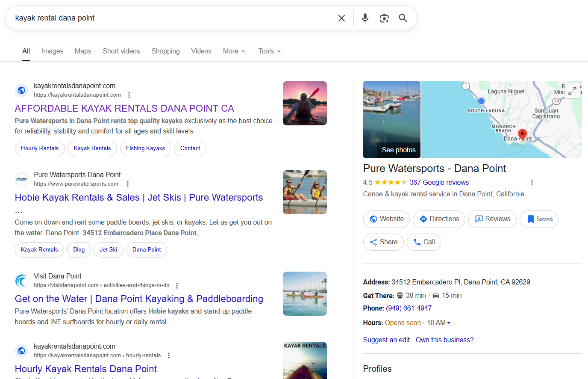Click the harbor kayaks thumbnail beside Visit Dana Point
Image resolution: width=588 pixels, height=379 pixels.
[305, 293]
